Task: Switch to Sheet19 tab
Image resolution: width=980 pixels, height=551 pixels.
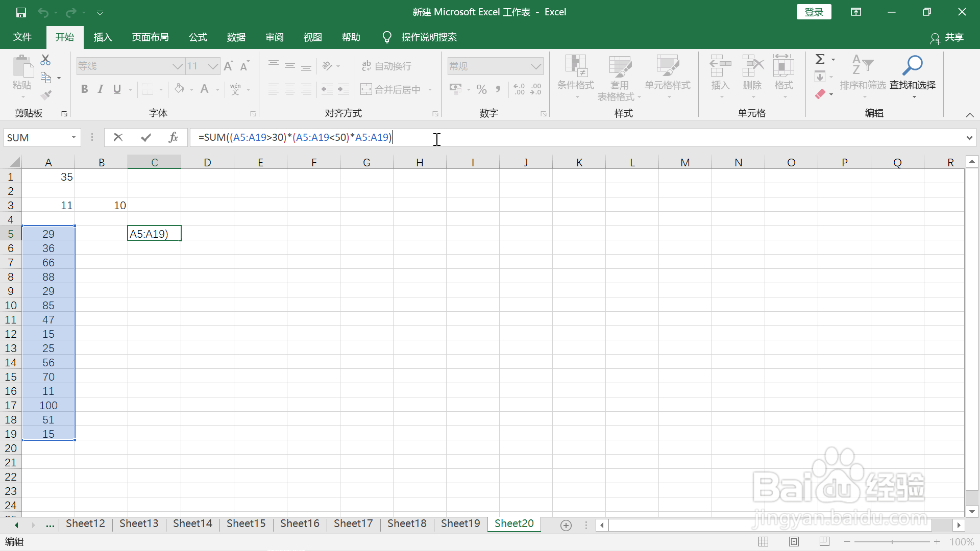Action: (x=460, y=523)
